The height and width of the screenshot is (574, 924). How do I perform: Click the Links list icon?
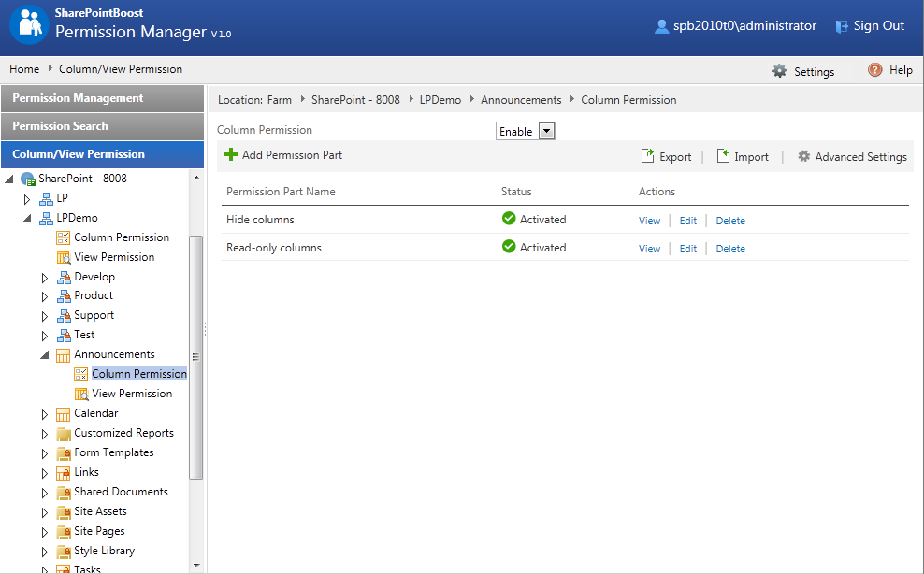click(x=64, y=473)
